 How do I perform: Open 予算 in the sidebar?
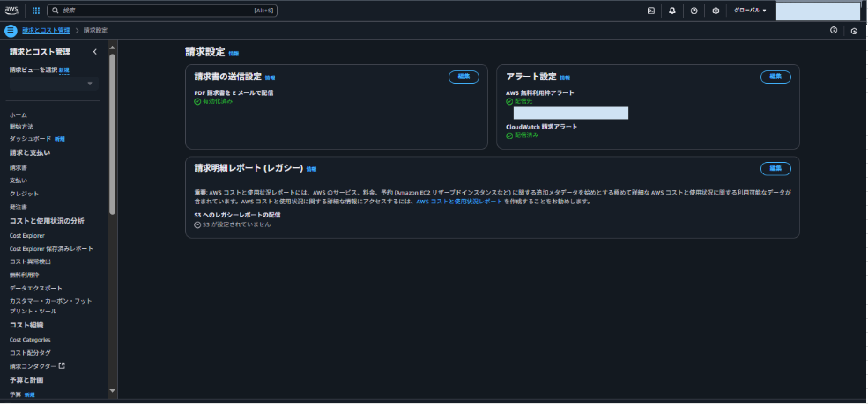[15, 394]
